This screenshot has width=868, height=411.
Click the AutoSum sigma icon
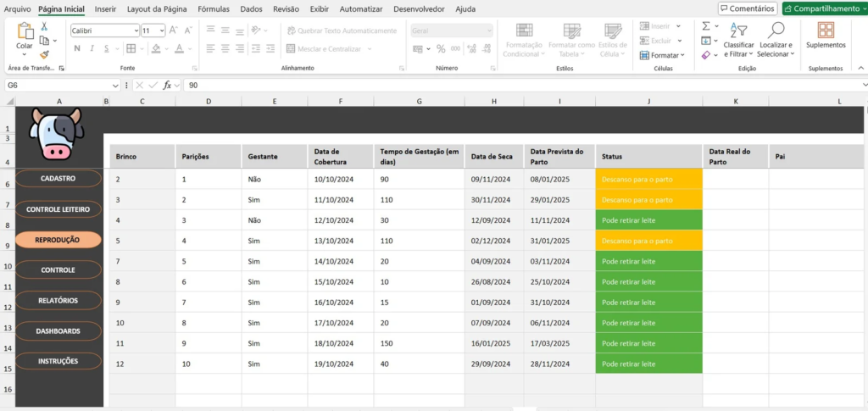(706, 26)
